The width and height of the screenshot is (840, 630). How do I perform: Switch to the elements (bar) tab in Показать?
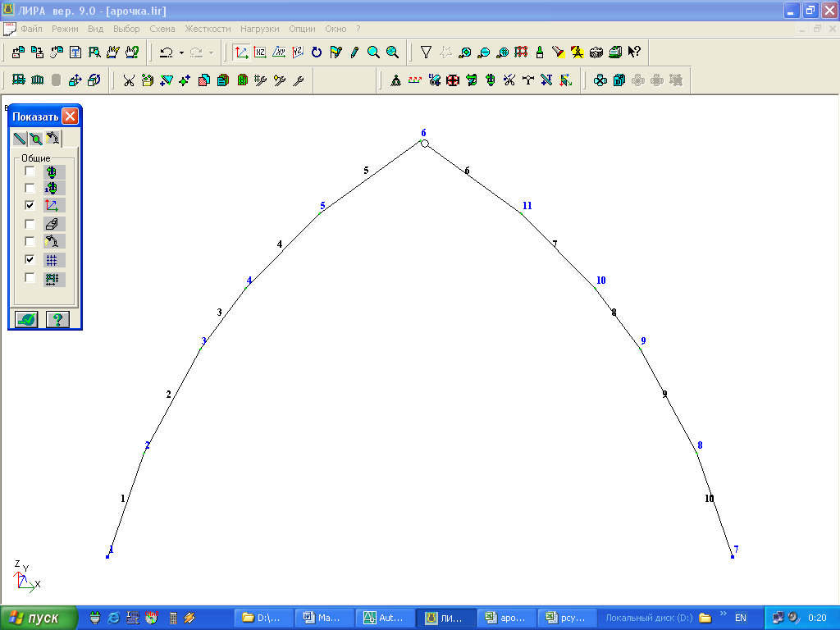point(20,139)
